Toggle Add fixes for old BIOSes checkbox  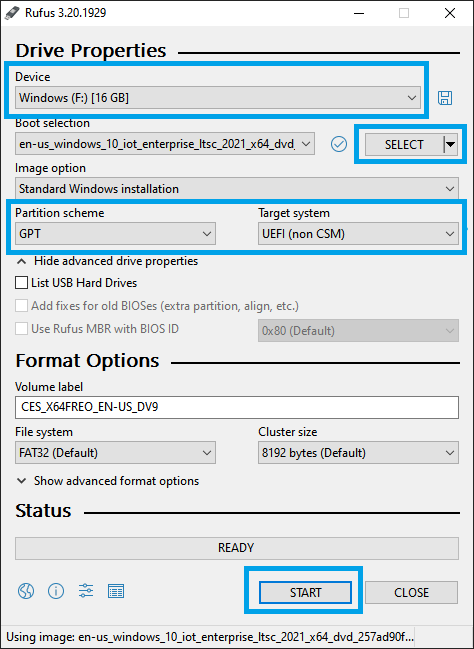pyautogui.click(x=21, y=306)
